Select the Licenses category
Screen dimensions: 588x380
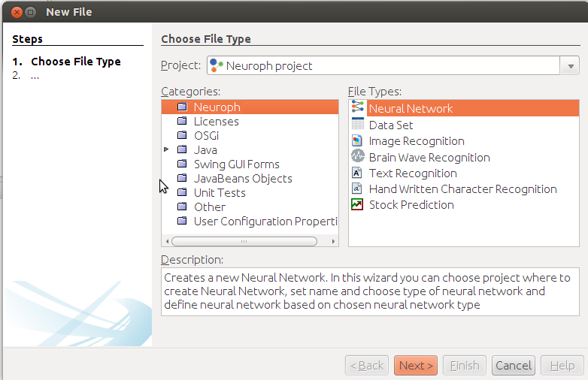pyautogui.click(x=216, y=122)
